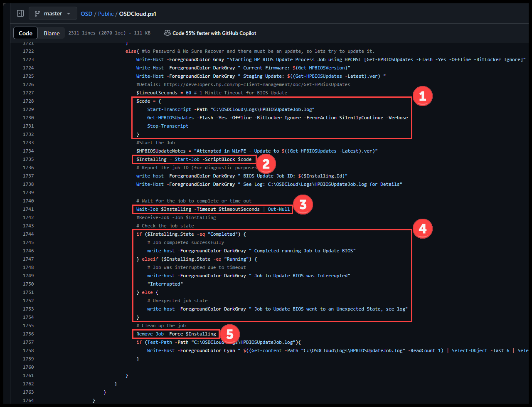The image size is (532, 407).
Task: Open the 'Code 55% faster' Copilot link
Action: tap(214, 33)
